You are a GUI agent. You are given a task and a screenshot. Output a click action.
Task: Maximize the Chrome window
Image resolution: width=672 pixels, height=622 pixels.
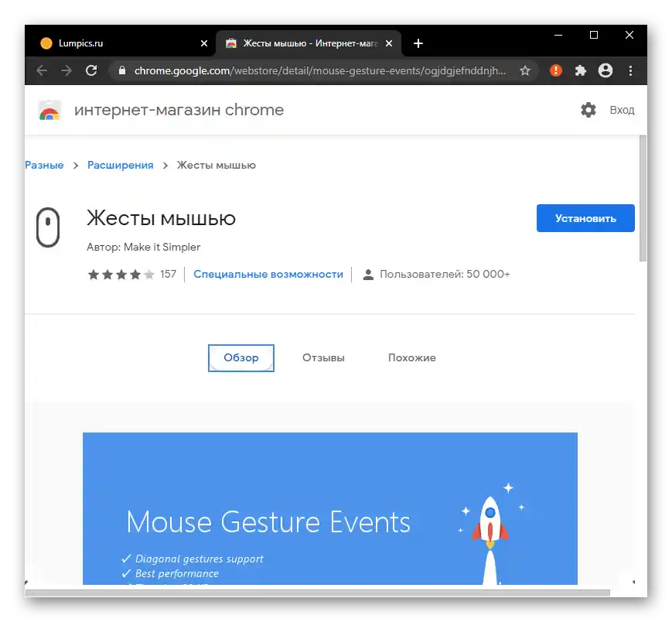click(x=594, y=35)
